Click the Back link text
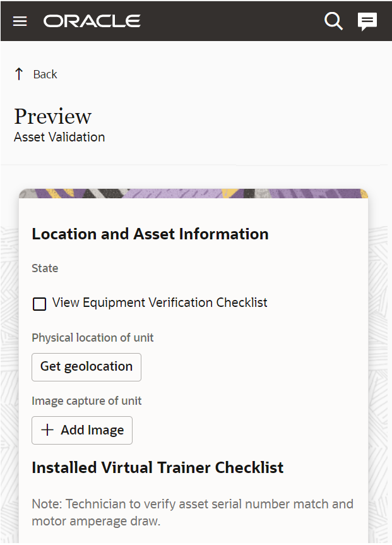 (45, 74)
